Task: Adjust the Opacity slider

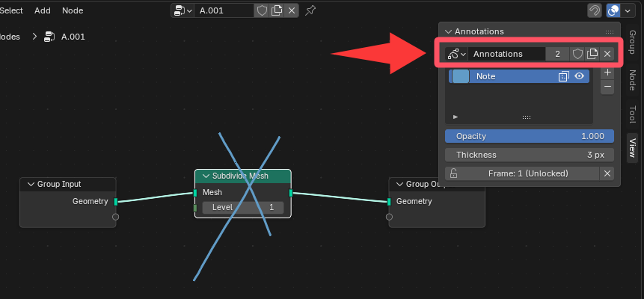Action: (530, 136)
